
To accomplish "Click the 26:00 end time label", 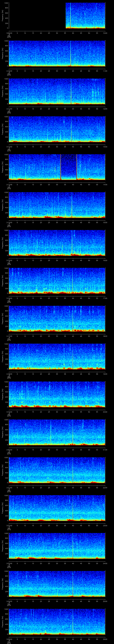I will (x=105, y=639).
